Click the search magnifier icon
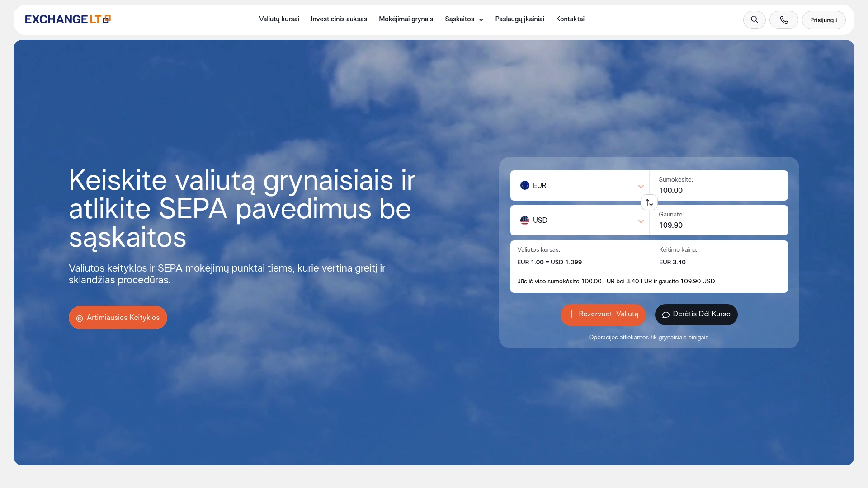 coord(754,20)
